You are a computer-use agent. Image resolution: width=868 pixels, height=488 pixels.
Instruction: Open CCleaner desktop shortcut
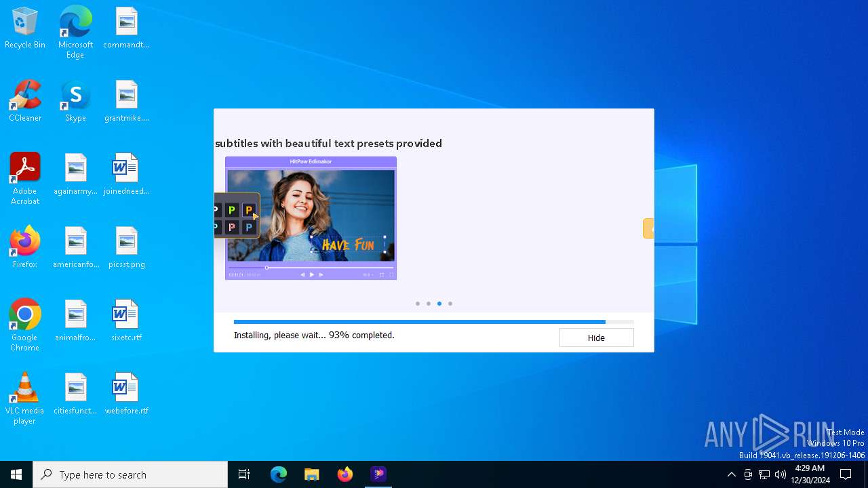tap(25, 102)
